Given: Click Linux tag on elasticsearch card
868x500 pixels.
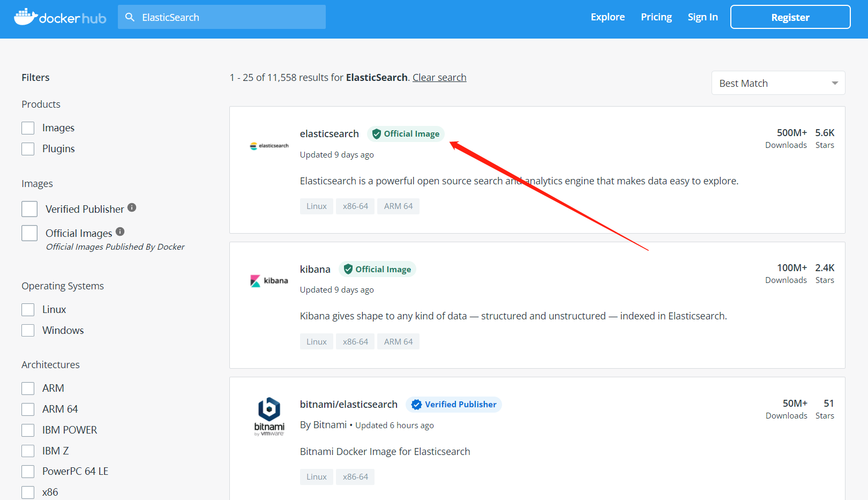Looking at the screenshot, I should click(x=317, y=206).
